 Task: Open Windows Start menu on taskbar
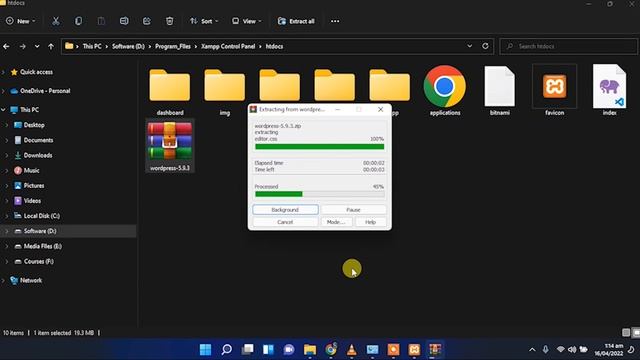pos(205,349)
